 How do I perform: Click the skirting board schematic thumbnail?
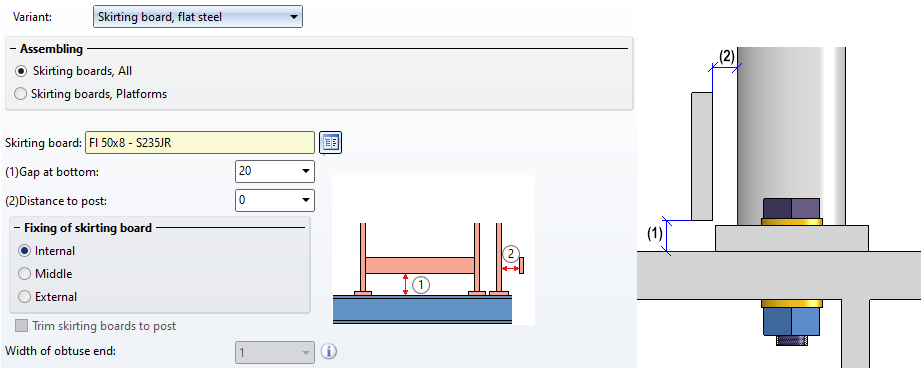pyautogui.click(x=434, y=250)
